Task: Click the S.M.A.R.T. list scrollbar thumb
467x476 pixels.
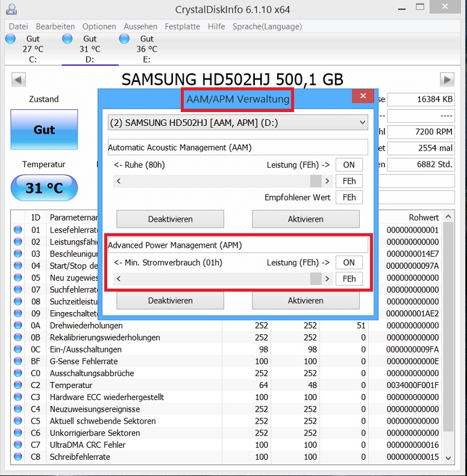Action: pyautogui.click(x=448, y=327)
